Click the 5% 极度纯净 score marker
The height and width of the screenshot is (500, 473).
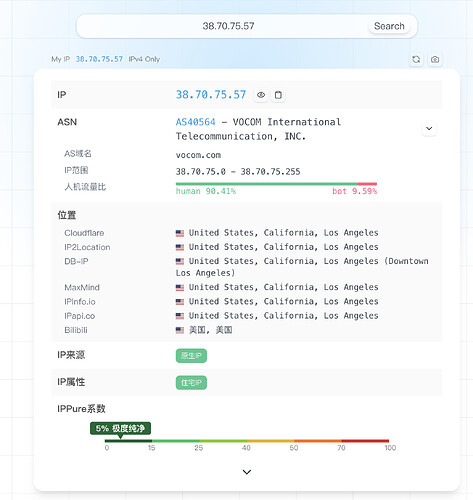coord(120,428)
